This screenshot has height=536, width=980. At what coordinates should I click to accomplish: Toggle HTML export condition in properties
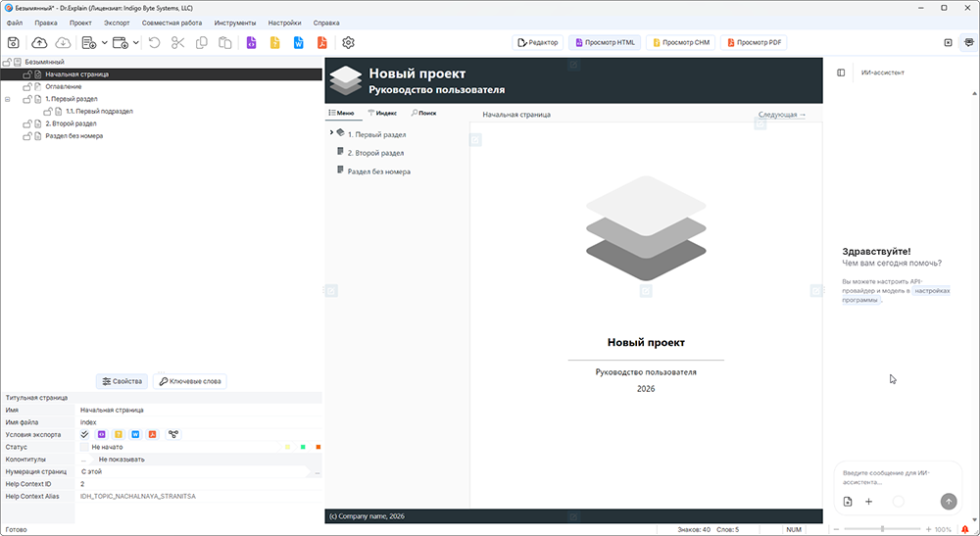tap(101, 434)
